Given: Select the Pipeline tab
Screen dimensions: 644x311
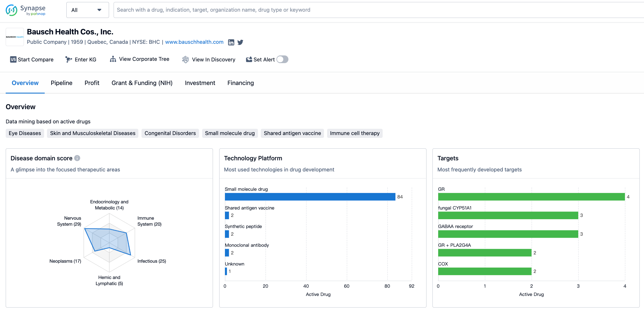Looking at the screenshot, I should [x=61, y=83].
